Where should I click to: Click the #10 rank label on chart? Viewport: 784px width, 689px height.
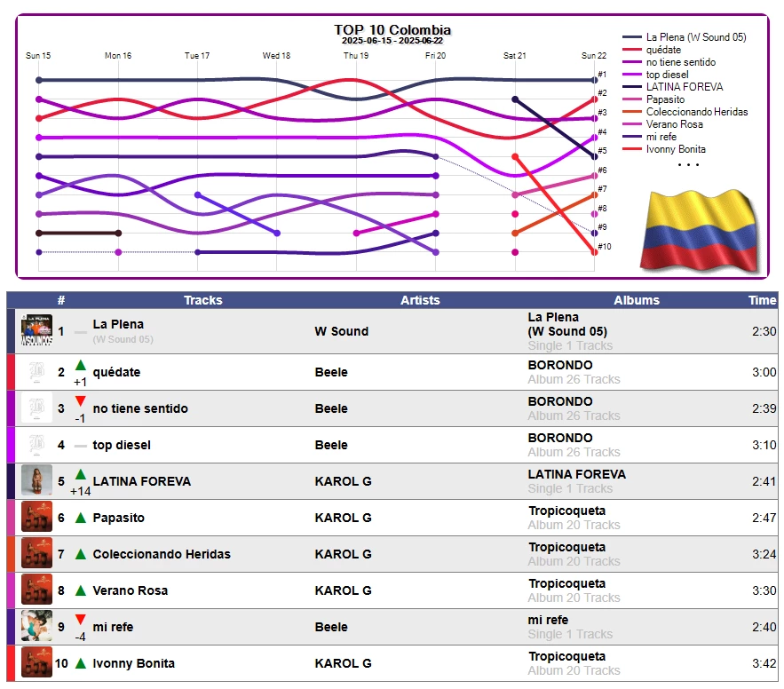click(605, 247)
